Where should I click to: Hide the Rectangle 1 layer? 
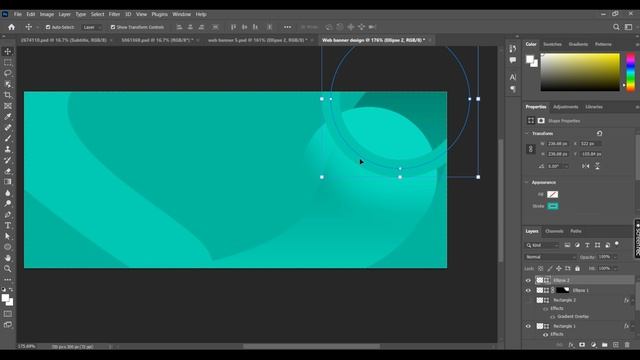tap(528, 326)
